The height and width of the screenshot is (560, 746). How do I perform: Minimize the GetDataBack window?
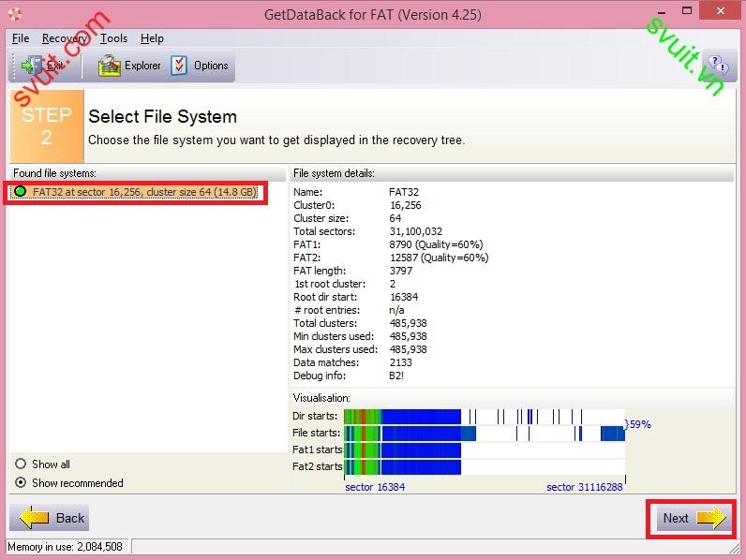click(x=662, y=11)
